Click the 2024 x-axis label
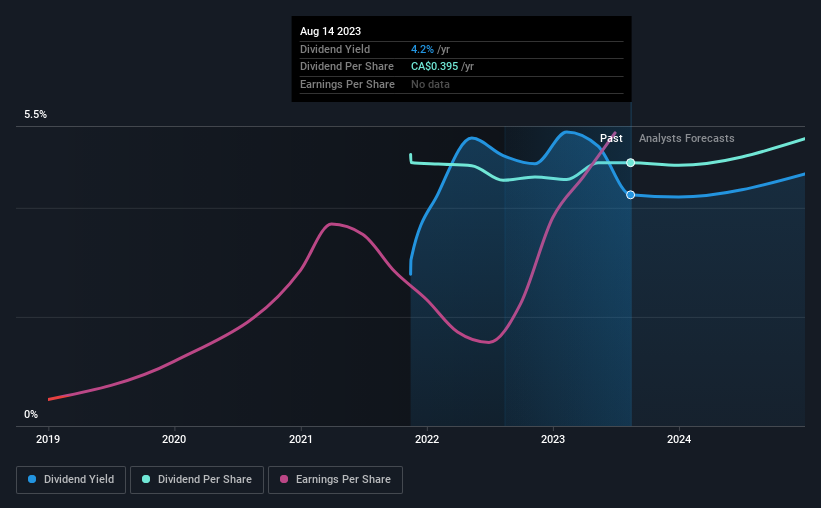 click(679, 439)
